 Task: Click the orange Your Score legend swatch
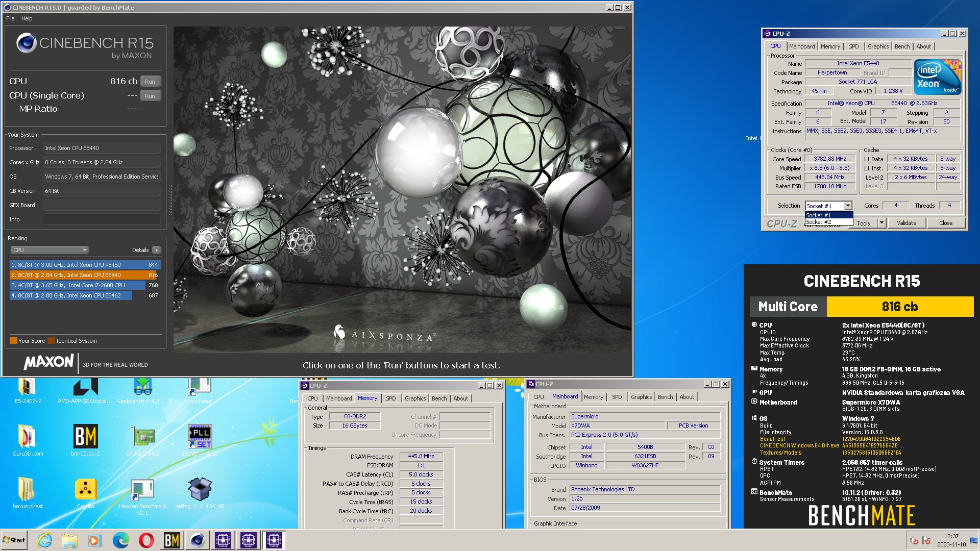[13, 341]
